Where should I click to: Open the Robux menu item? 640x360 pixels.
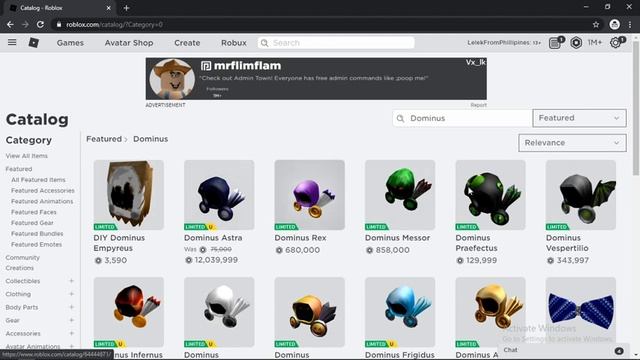(234, 43)
